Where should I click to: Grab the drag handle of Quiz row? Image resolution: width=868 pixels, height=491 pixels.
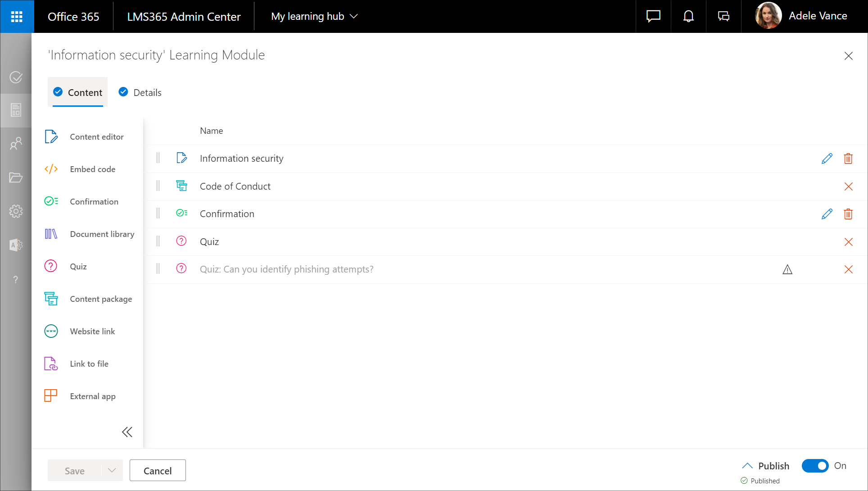[x=158, y=241]
